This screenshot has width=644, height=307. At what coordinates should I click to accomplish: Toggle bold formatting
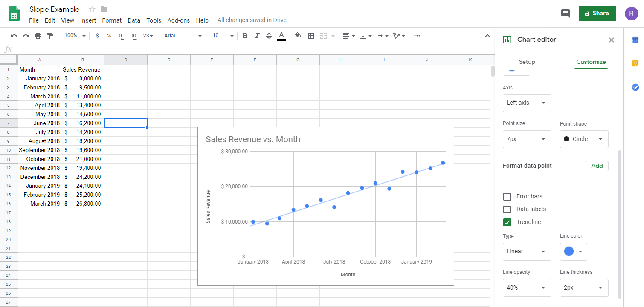coord(245,36)
